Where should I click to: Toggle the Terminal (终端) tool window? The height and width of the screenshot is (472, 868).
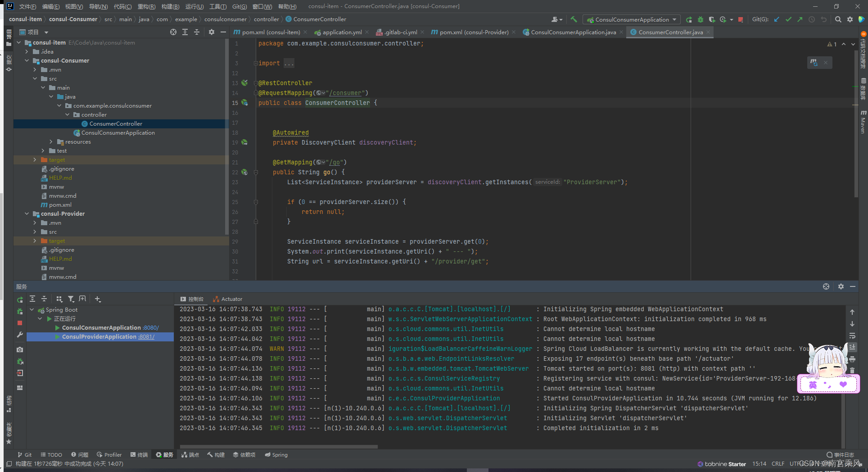(x=139, y=455)
